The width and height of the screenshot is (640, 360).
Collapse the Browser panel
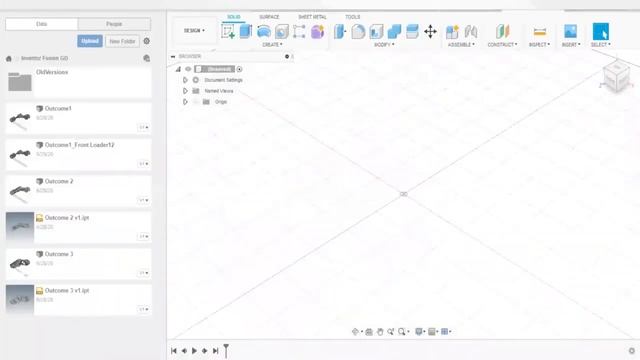click(x=173, y=56)
